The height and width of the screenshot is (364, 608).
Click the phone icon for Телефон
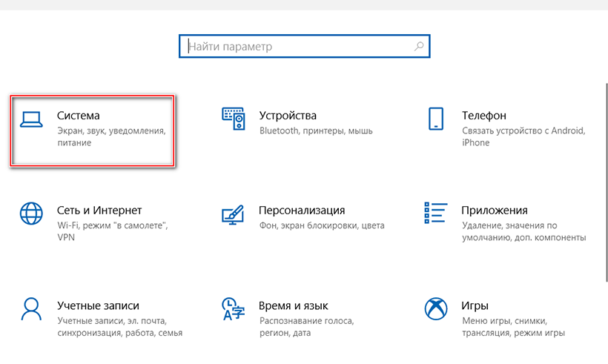click(x=435, y=119)
